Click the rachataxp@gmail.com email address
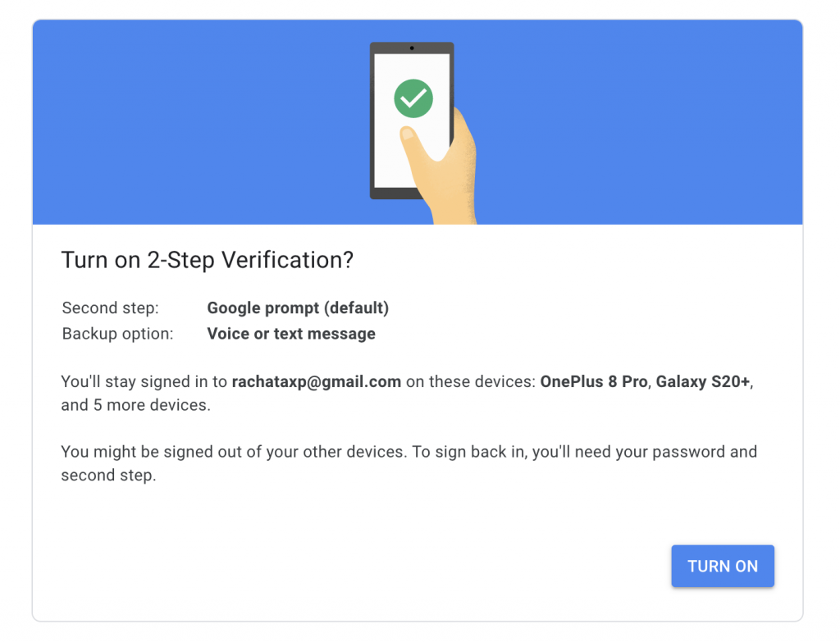 317,382
